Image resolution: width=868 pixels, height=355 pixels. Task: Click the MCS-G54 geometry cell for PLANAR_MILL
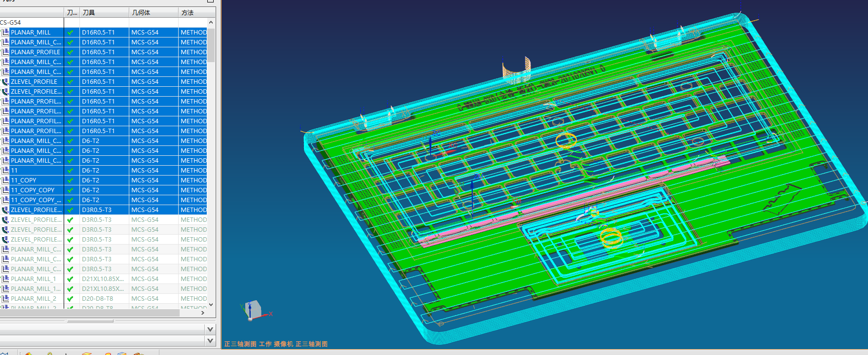pyautogui.click(x=153, y=33)
